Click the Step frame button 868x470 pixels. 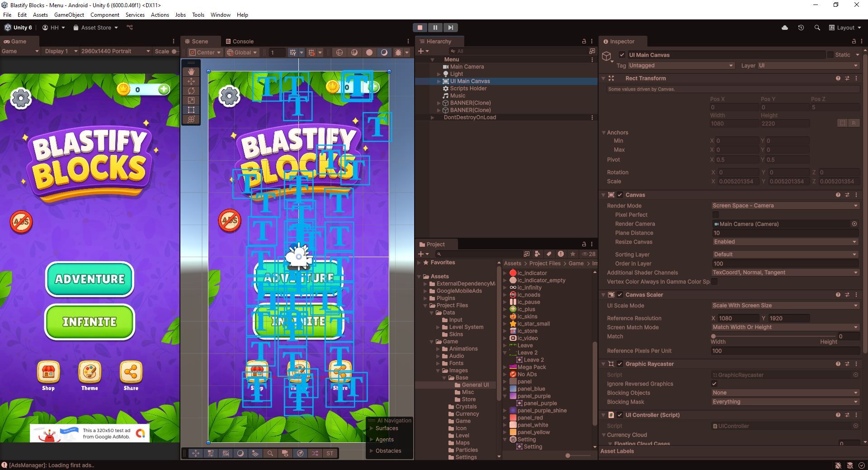click(450, 28)
